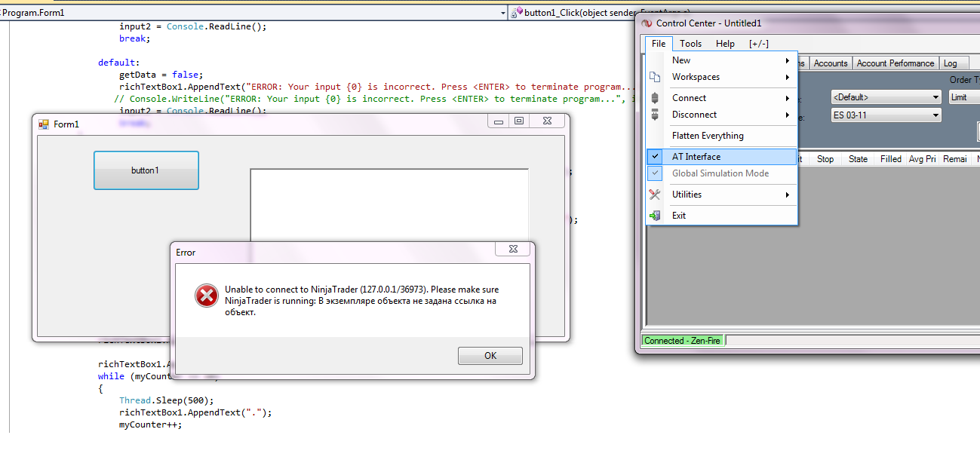Click inside the Form1 rich text box
This screenshot has width=980, height=475.
[389, 205]
